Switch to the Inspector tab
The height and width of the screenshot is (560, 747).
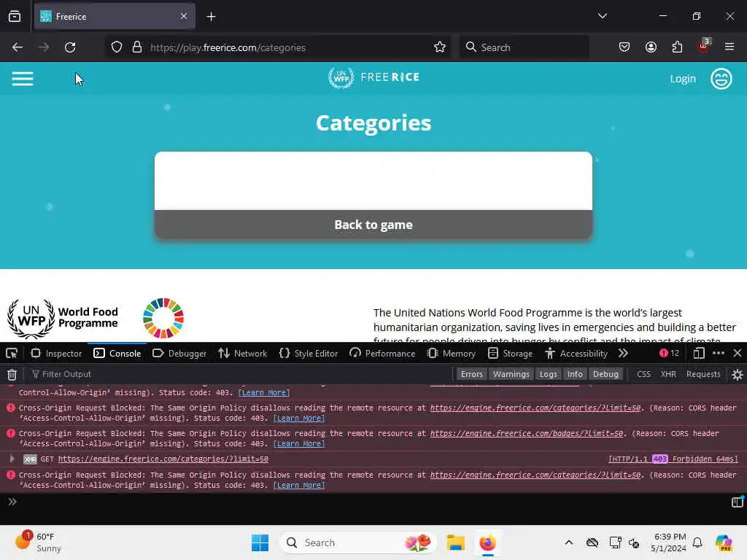[x=57, y=354]
